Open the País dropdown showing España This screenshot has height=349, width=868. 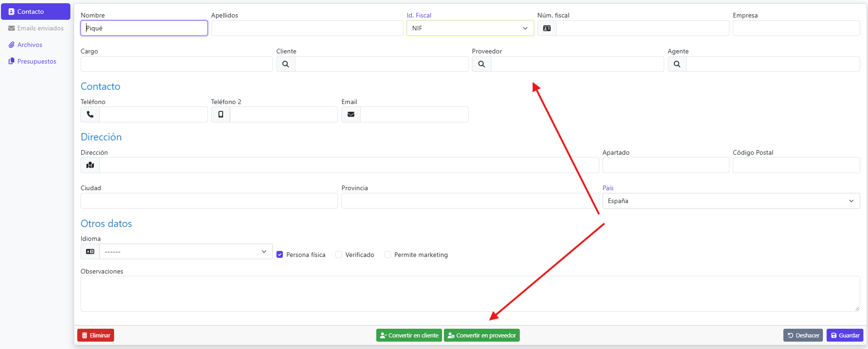[731, 201]
